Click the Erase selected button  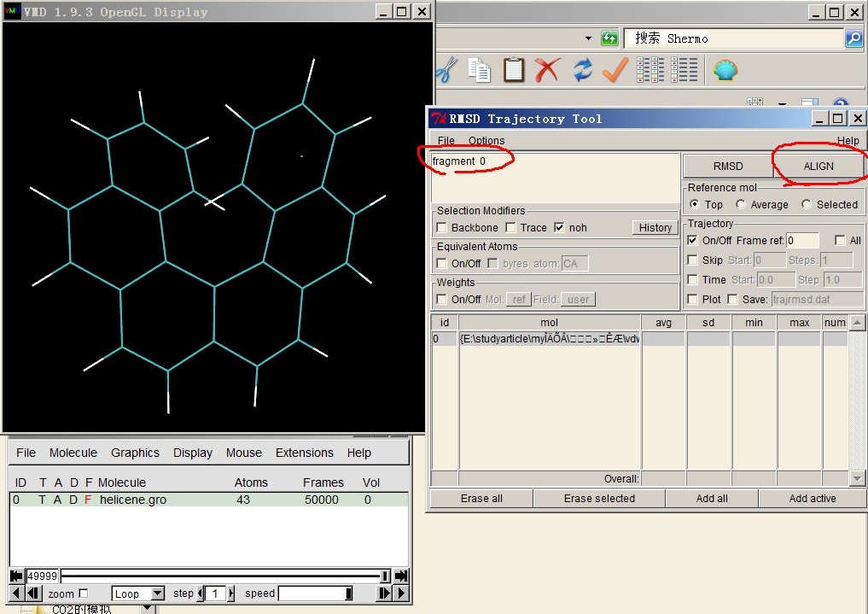(x=599, y=498)
